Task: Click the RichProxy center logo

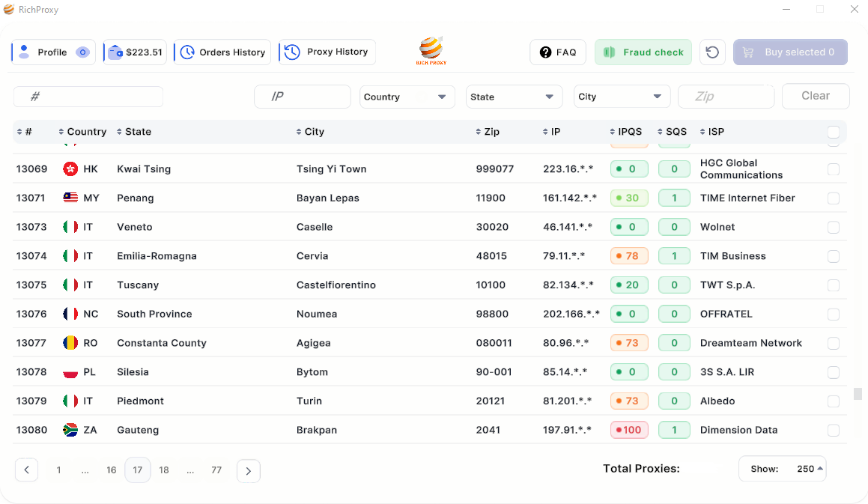Action: (x=431, y=51)
